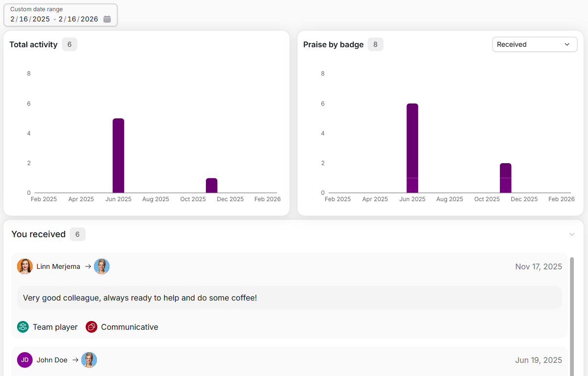Open the Received dropdown in Praise by badge
The width and height of the screenshot is (588, 376).
pyautogui.click(x=534, y=44)
